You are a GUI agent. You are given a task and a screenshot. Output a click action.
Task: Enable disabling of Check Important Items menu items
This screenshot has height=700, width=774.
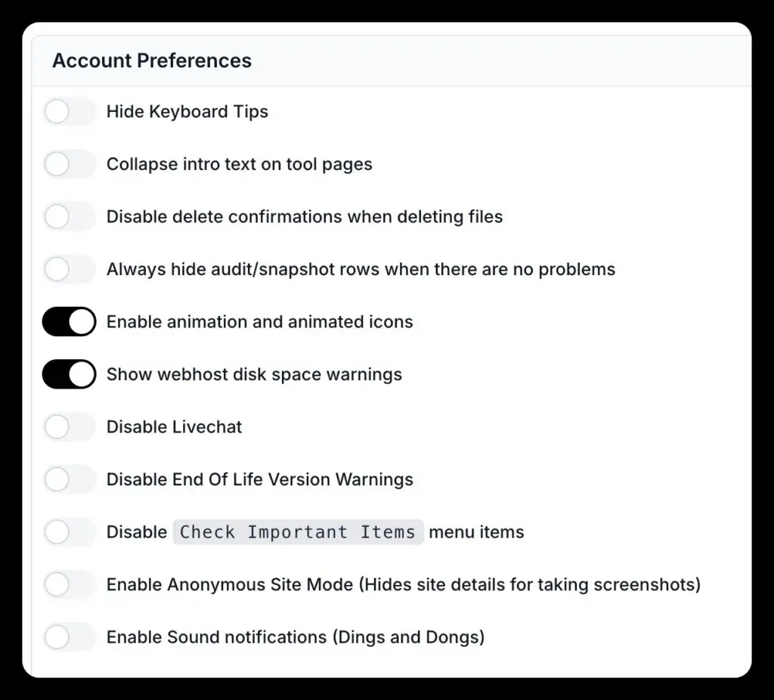(x=69, y=531)
